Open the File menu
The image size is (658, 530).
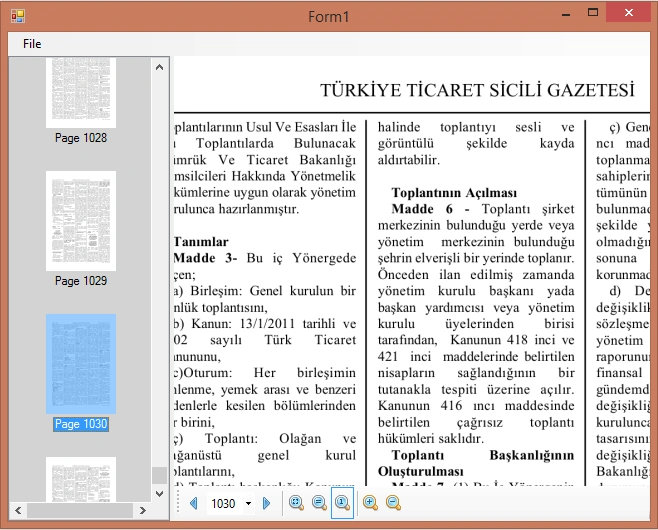click(x=32, y=44)
